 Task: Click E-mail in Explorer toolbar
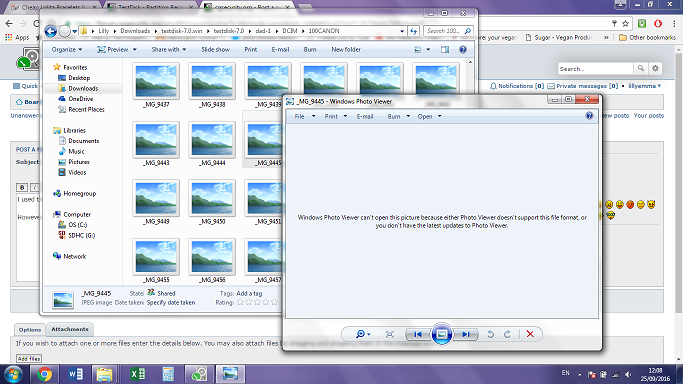point(280,50)
